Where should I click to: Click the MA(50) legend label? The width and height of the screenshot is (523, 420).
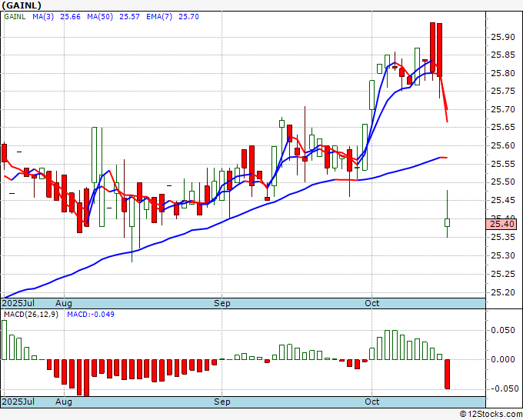pyautogui.click(x=100, y=17)
